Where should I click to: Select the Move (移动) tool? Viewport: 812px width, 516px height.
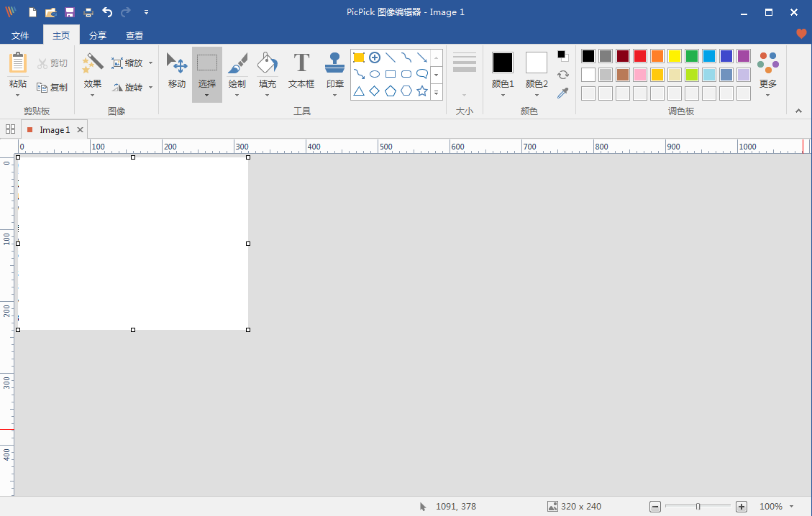coord(177,70)
